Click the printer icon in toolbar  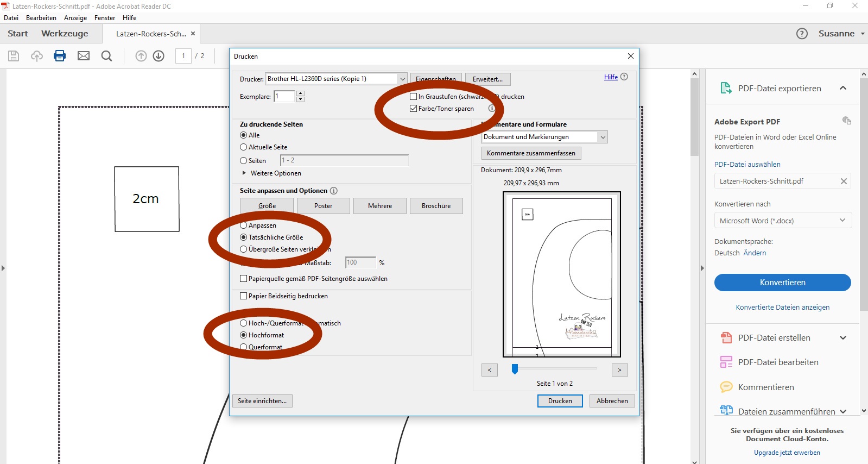point(60,55)
